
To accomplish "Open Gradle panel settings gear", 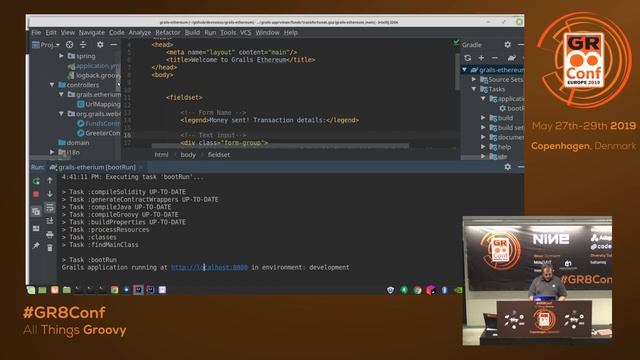I will coord(507,44).
